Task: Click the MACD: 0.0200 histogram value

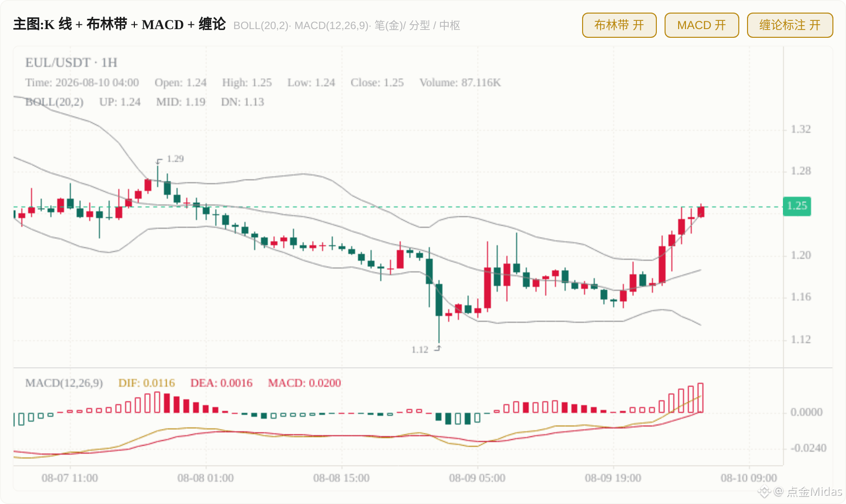Action: point(304,383)
